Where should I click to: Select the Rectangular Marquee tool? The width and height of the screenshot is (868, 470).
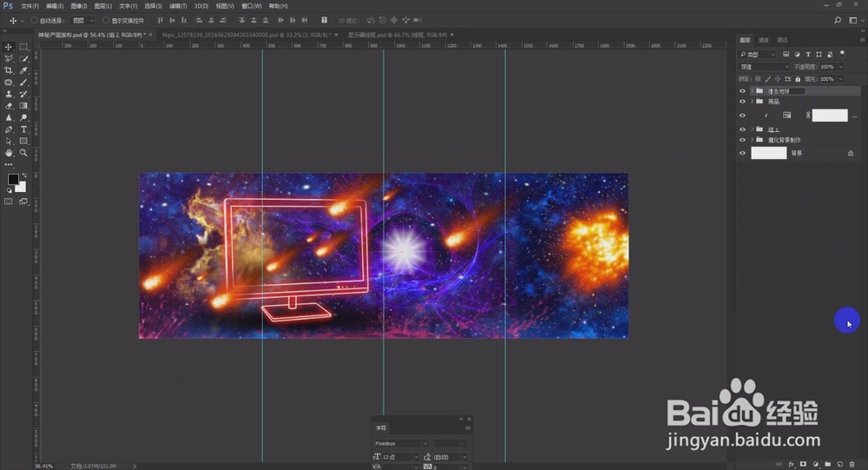(x=23, y=47)
